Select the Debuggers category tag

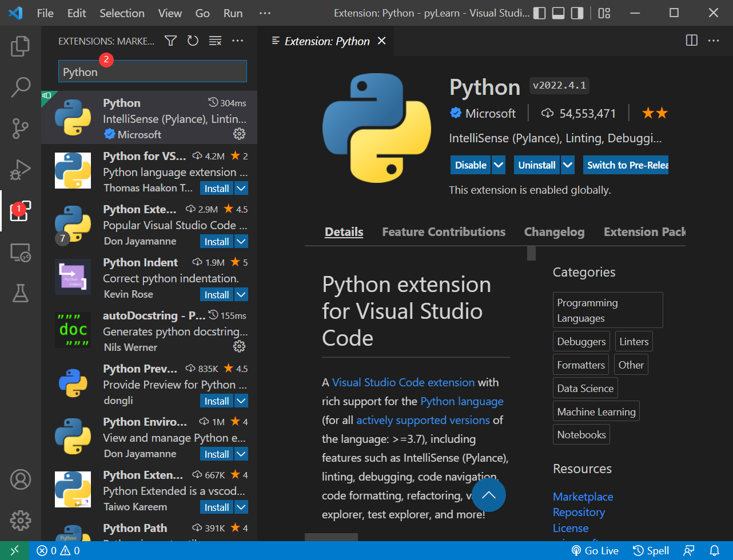click(581, 342)
